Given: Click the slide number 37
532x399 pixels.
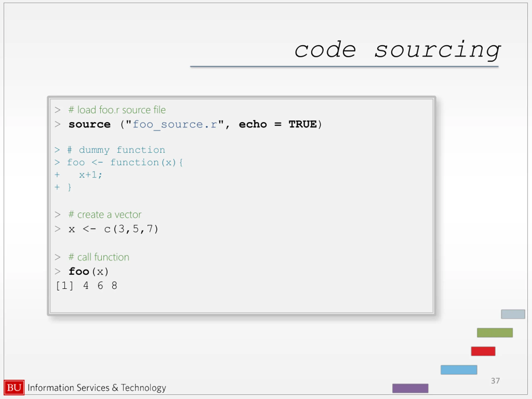Looking at the screenshot, I should (x=495, y=381).
